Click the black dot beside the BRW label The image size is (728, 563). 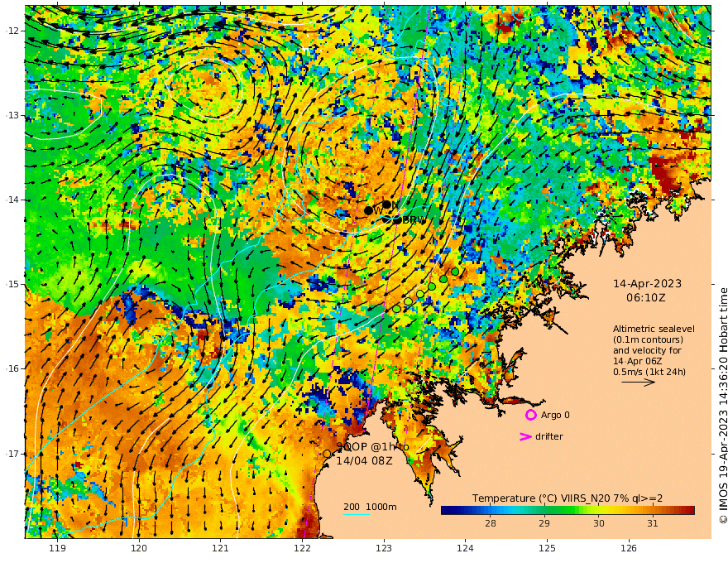[x=397, y=219]
